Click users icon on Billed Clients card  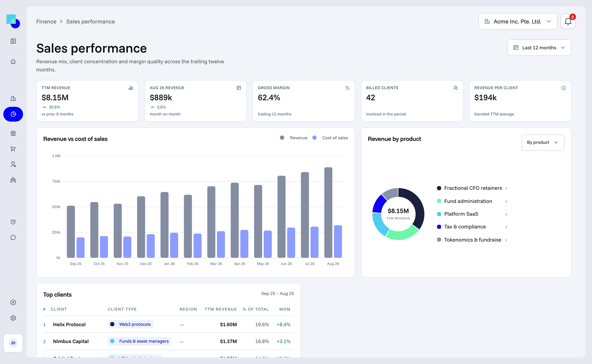pos(456,88)
